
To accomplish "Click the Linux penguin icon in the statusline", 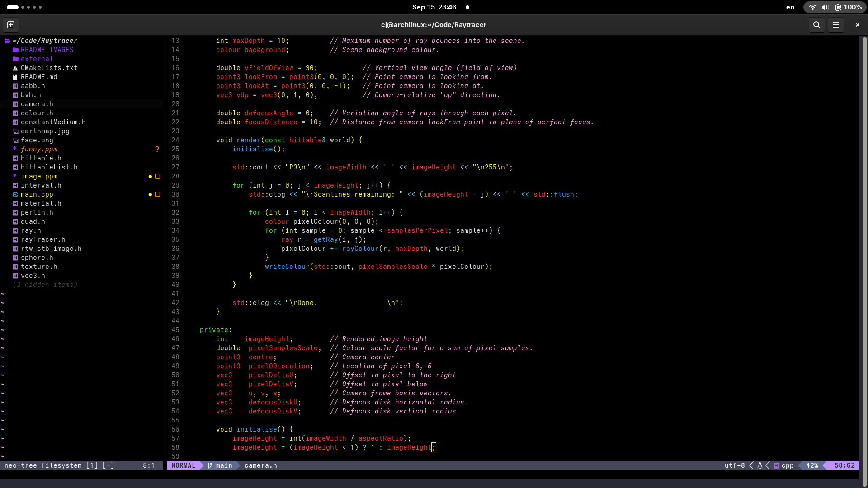I will (x=759, y=465).
